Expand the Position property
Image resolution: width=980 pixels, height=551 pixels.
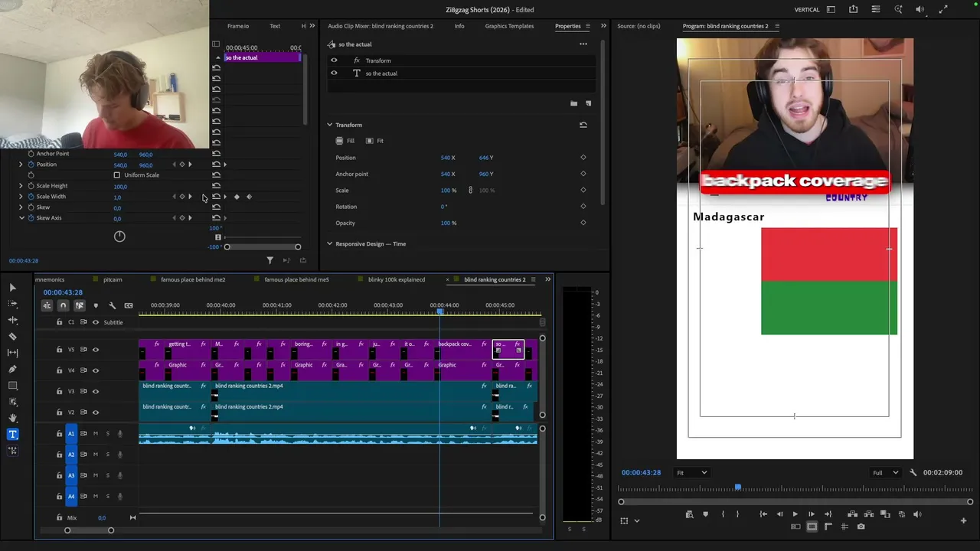point(21,165)
